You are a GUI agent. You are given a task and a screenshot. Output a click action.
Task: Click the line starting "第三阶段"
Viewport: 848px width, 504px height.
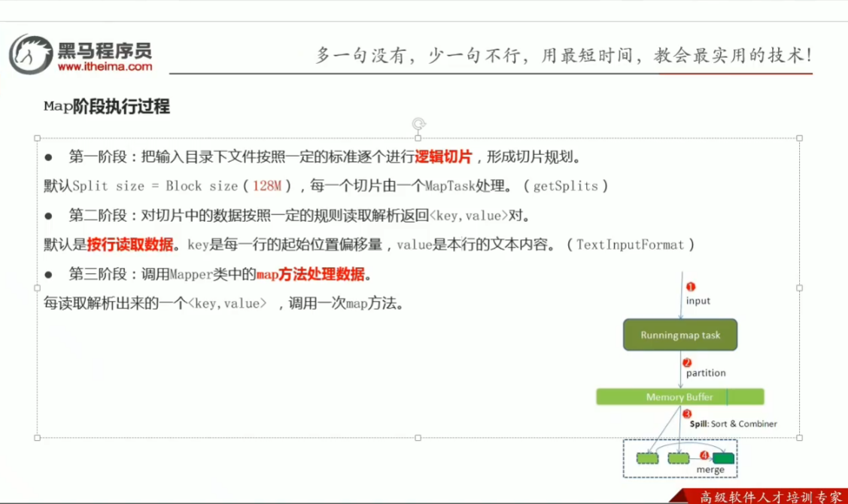click(x=220, y=274)
